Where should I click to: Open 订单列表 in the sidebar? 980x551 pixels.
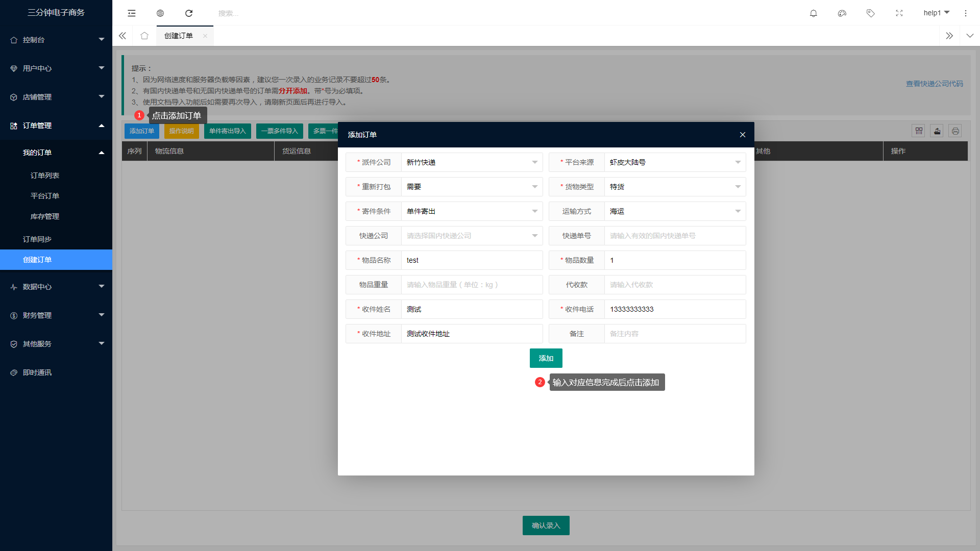(45, 176)
